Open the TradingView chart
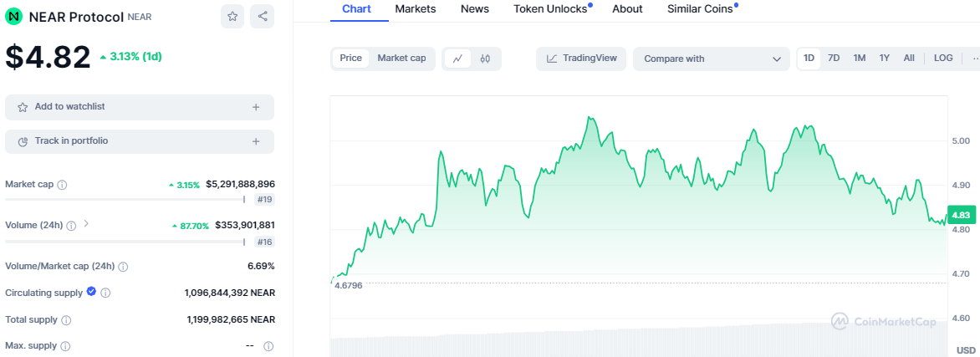The height and width of the screenshot is (357, 980). pos(580,59)
